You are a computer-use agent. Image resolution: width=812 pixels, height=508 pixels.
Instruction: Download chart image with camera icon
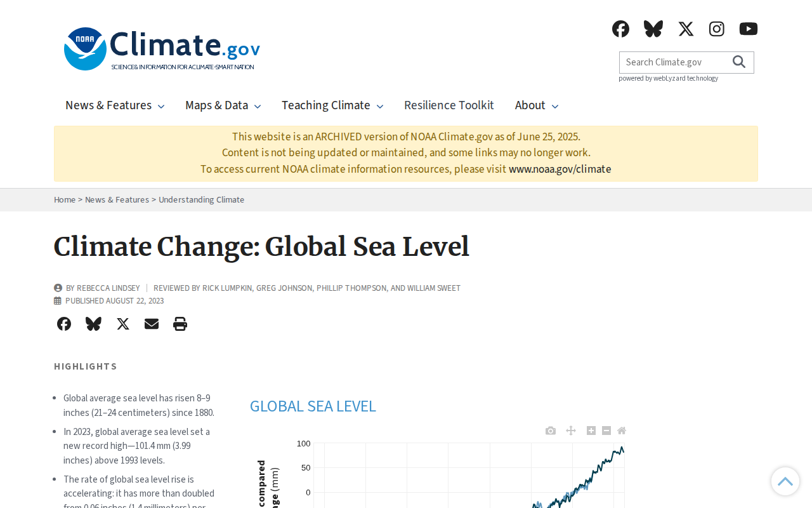click(551, 431)
